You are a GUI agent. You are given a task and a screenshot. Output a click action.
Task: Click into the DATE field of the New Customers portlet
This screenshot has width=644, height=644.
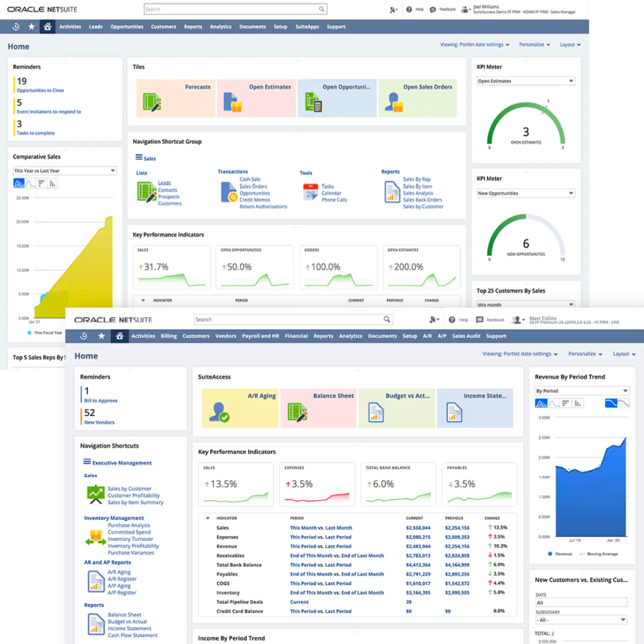point(581,602)
